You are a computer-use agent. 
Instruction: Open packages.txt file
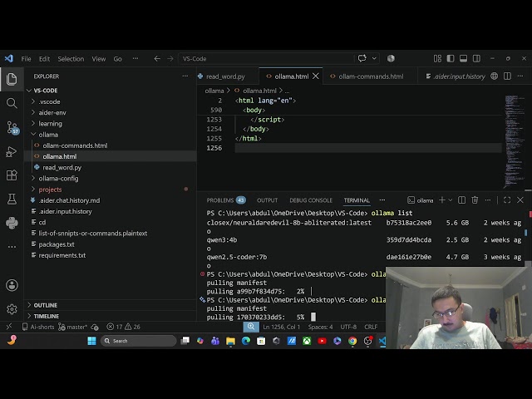57,244
